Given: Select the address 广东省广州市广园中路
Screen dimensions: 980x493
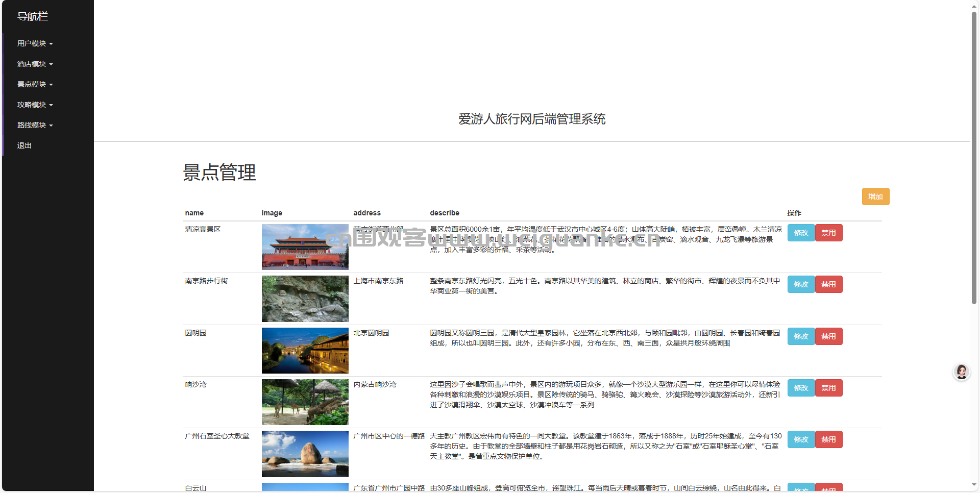Looking at the screenshot, I should pyautogui.click(x=389, y=488).
